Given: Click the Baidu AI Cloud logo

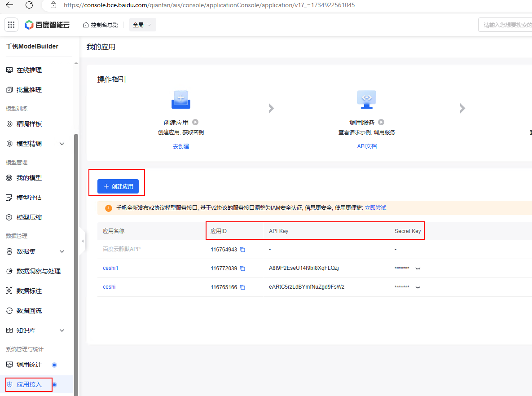Looking at the screenshot, I should click(48, 25).
